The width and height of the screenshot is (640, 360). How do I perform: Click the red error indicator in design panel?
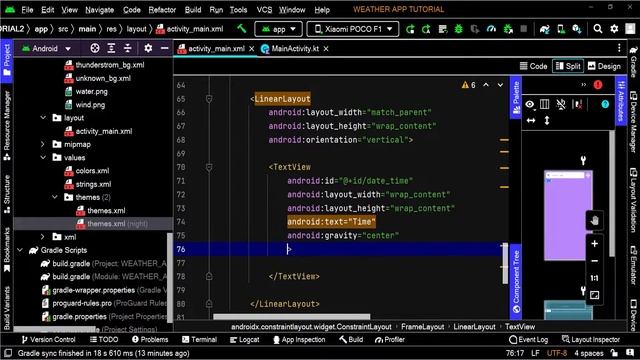click(598, 84)
